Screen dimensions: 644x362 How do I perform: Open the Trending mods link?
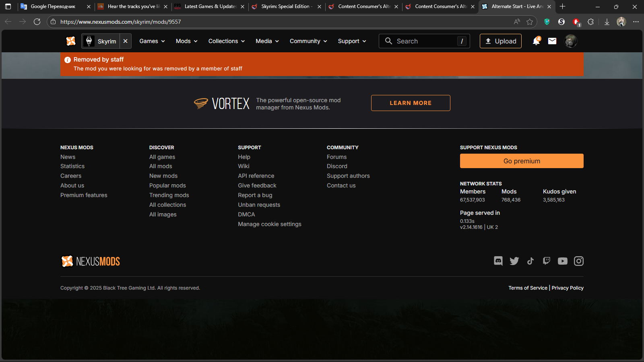[169, 195]
